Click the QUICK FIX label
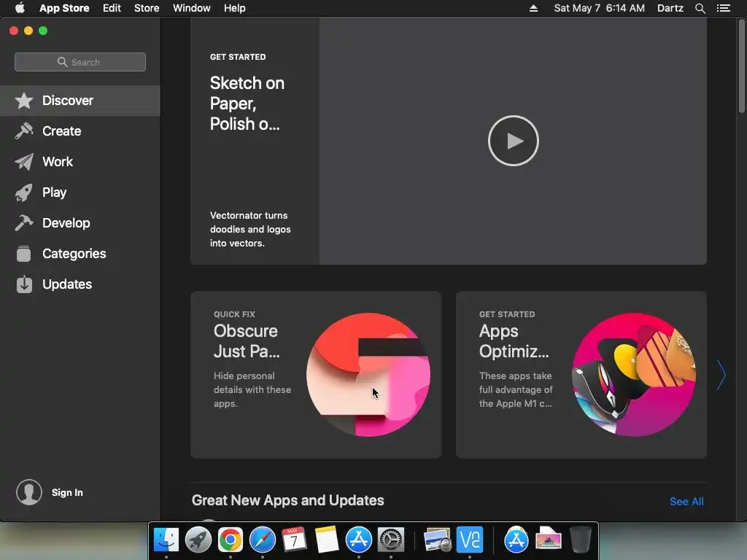The width and height of the screenshot is (747, 560). (x=234, y=314)
